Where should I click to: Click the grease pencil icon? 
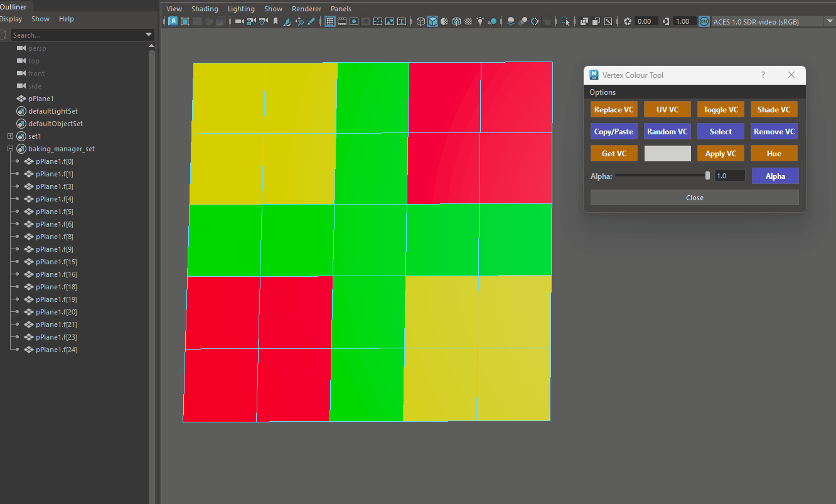[x=311, y=21]
